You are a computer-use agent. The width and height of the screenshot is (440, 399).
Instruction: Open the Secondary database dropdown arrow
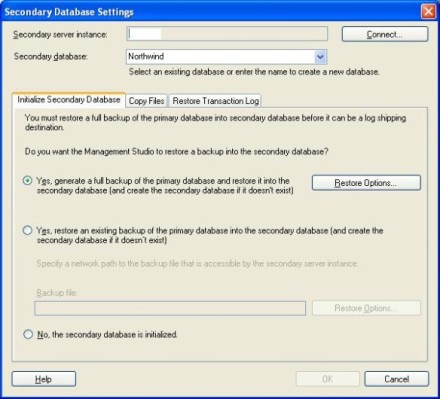(320, 57)
